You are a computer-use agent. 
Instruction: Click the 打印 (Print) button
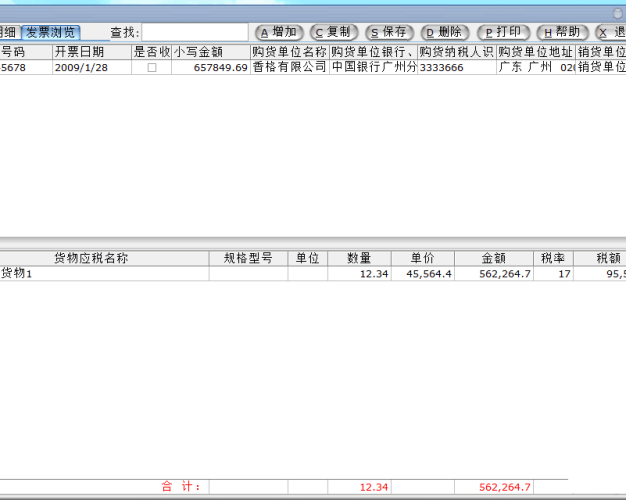tap(503, 32)
